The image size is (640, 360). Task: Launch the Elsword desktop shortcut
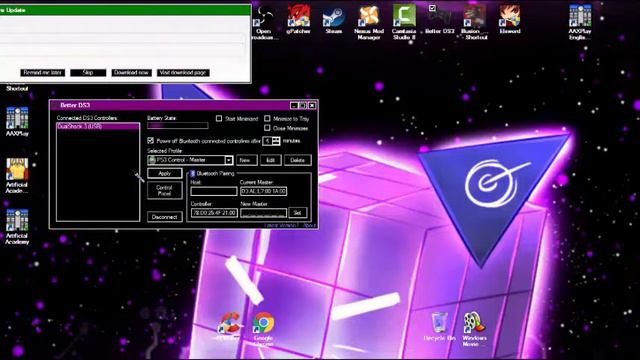[510, 20]
